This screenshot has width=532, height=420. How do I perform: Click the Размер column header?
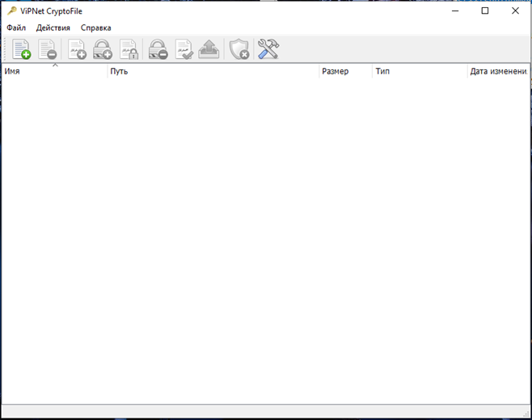pyautogui.click(x=344, y=72)
